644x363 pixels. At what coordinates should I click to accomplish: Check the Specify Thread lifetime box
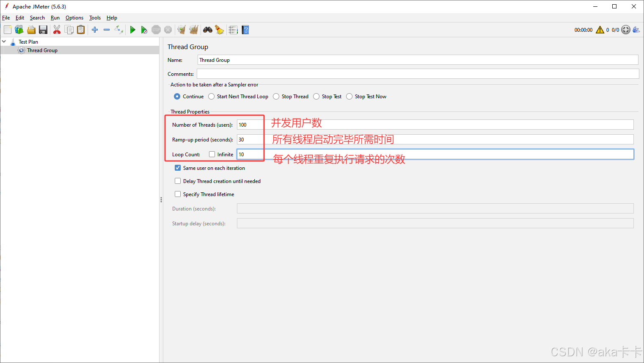point(178,194)
